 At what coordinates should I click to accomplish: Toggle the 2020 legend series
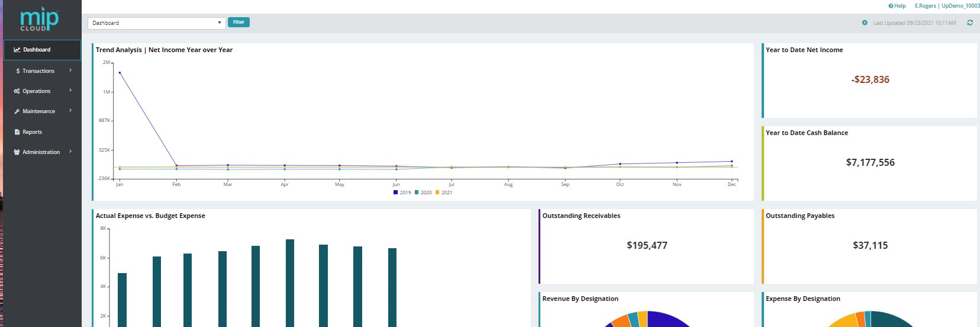[x=423, y=193]
